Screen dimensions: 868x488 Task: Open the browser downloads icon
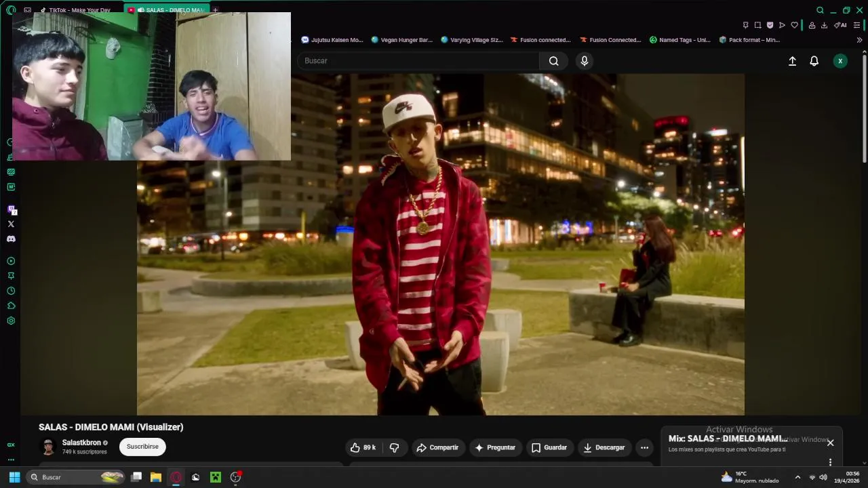824,25
